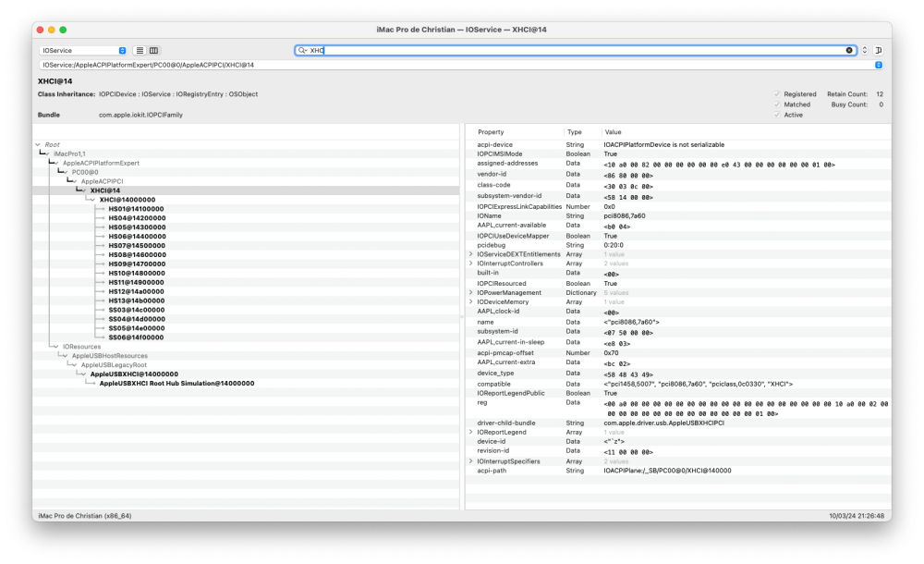Expand the IOReportLegend array
924x564 pixels.
click(x=471, y=433)
